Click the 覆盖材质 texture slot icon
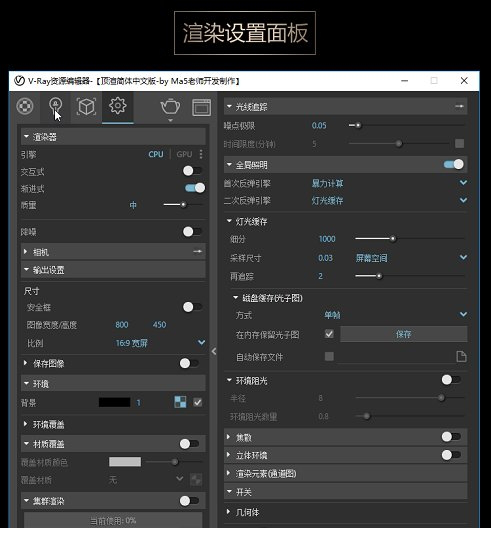The width and height of the screenshot is (491, 549). (196, 479)
